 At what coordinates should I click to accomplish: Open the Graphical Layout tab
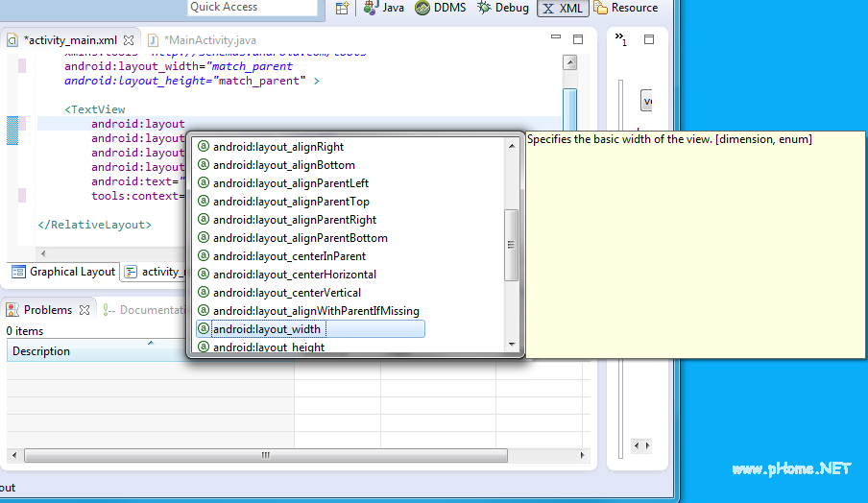pyautogui.click(x=63, y=272)
